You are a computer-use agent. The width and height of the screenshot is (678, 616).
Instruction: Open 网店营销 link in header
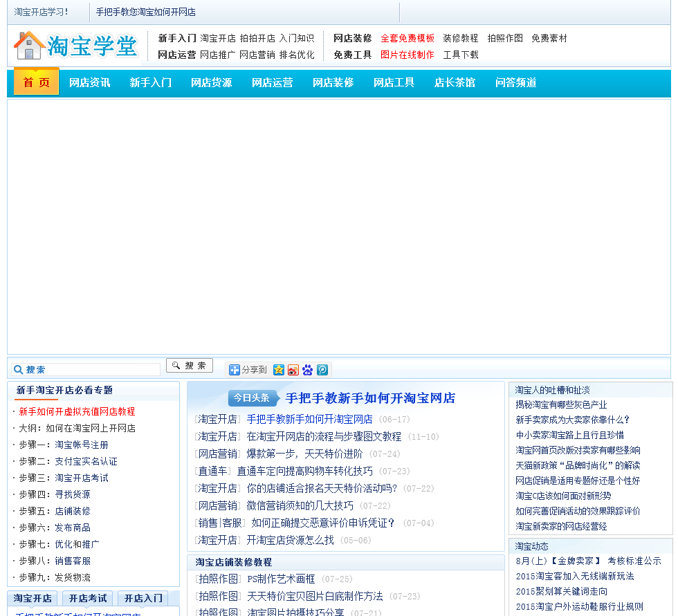coord(257,55)
